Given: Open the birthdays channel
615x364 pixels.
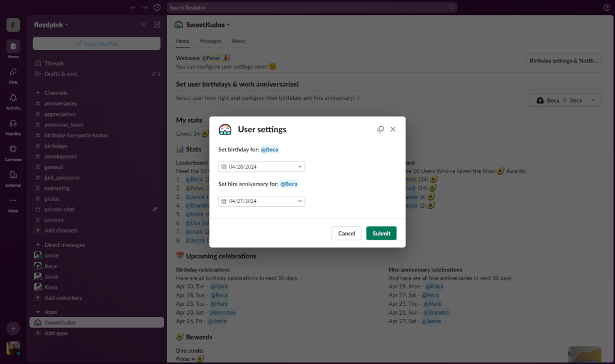Looking at the screenshot, I should tap(56, 146).
